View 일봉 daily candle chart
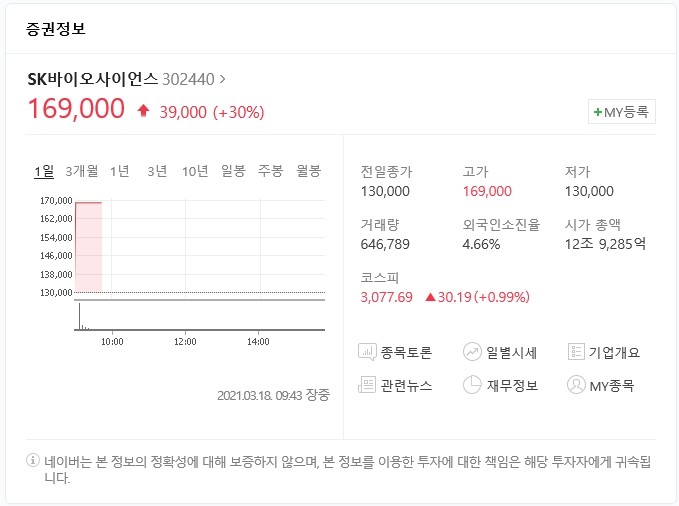This screenshot has height=506, width=679. click(x=233, y=171)
